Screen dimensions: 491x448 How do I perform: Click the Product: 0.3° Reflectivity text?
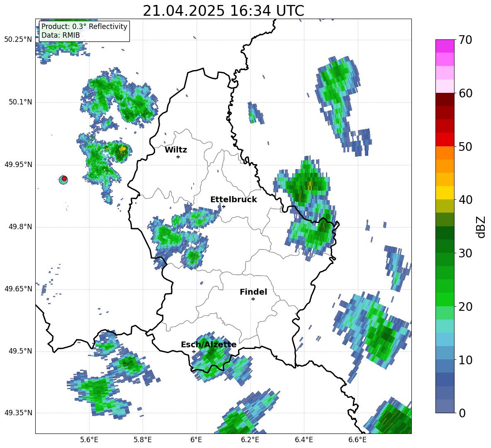(x=84, y=26)
